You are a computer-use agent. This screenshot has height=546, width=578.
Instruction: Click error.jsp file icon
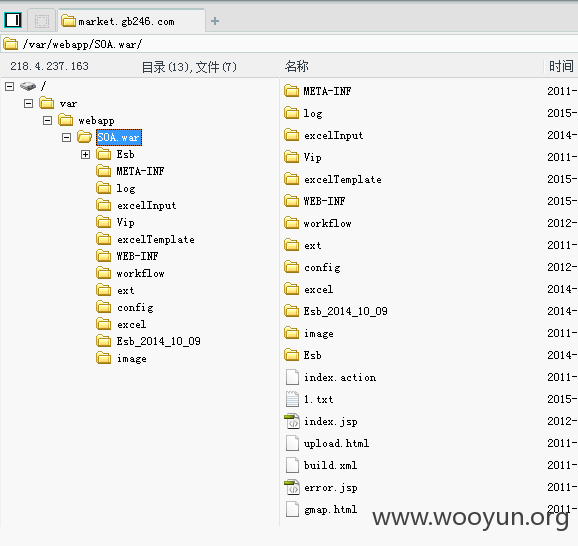click(x=292, y=487)
